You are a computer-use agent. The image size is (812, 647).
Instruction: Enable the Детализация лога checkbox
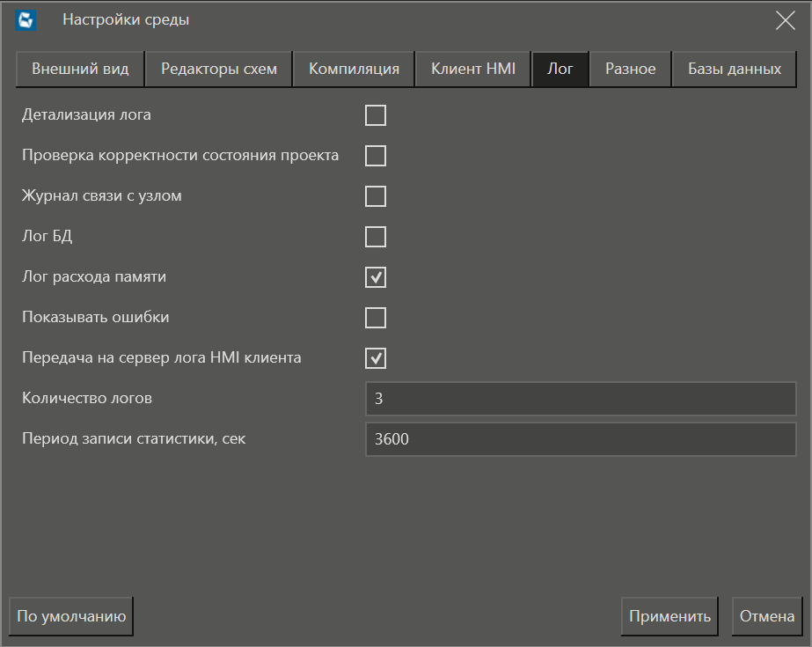tap(376, 115)
